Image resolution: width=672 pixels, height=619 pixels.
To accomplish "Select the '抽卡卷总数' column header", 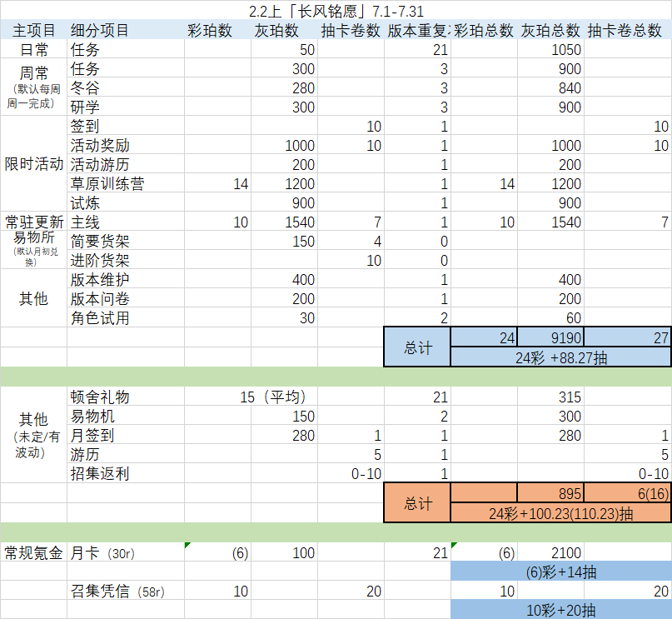I will [x=627, y=30].
